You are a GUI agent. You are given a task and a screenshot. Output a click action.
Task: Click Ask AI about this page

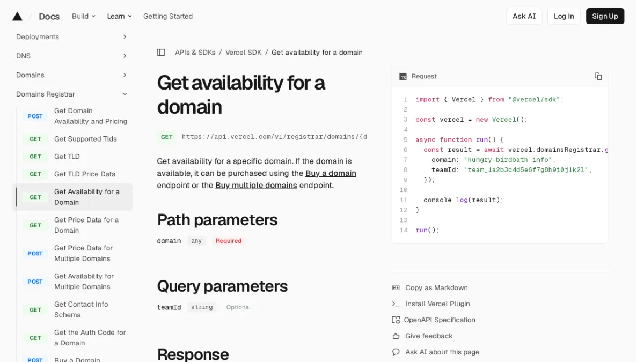(442, 352)
